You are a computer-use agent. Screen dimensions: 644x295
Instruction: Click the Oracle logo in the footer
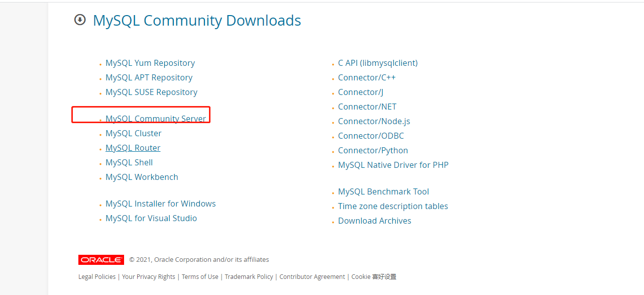point(101,260)
